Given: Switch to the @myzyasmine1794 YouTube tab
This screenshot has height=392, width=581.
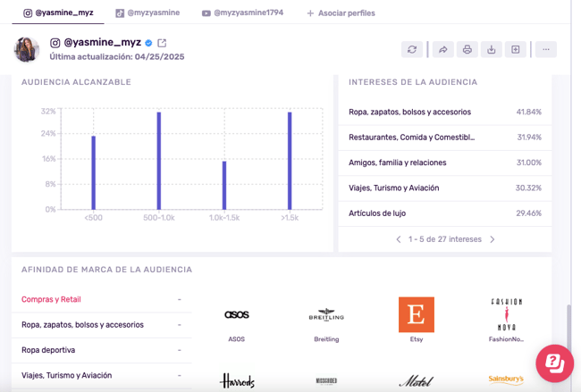Looking at the screenshot, I should [x=242, y=13].
